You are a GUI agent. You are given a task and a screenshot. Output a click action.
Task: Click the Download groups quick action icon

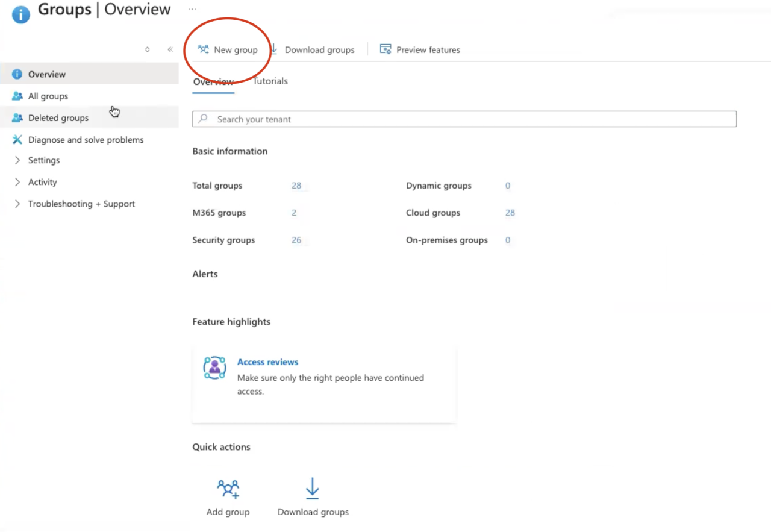312,488
